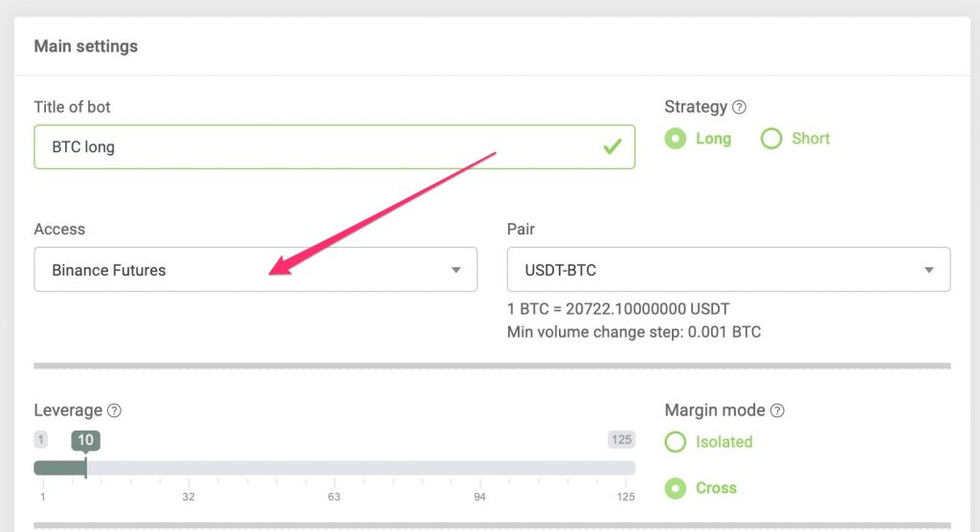Click the minimum leverage 1 badge
Image resolution: width=980 pixels, height=532 pixels.
(40, 439)
